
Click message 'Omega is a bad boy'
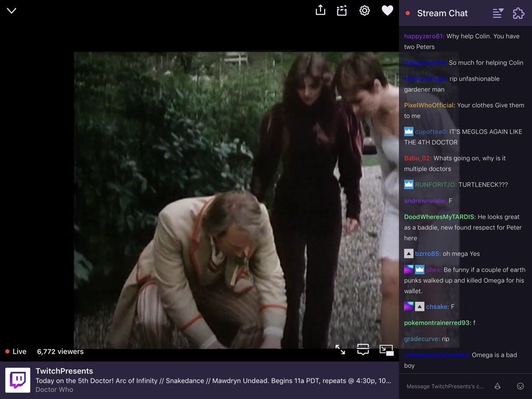tap(460, 360)
